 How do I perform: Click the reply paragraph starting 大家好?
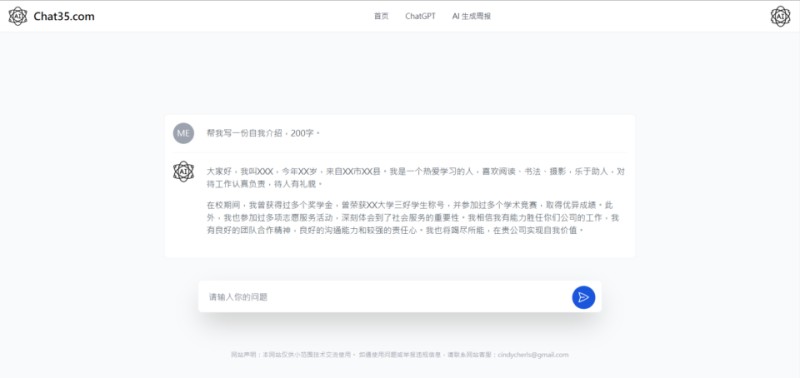[x=415, y=178]
